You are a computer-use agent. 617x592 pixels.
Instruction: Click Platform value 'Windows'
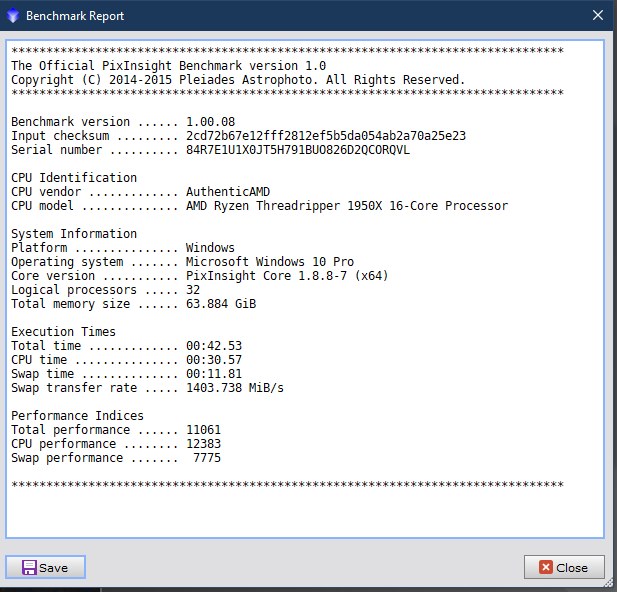click(210, 248)
